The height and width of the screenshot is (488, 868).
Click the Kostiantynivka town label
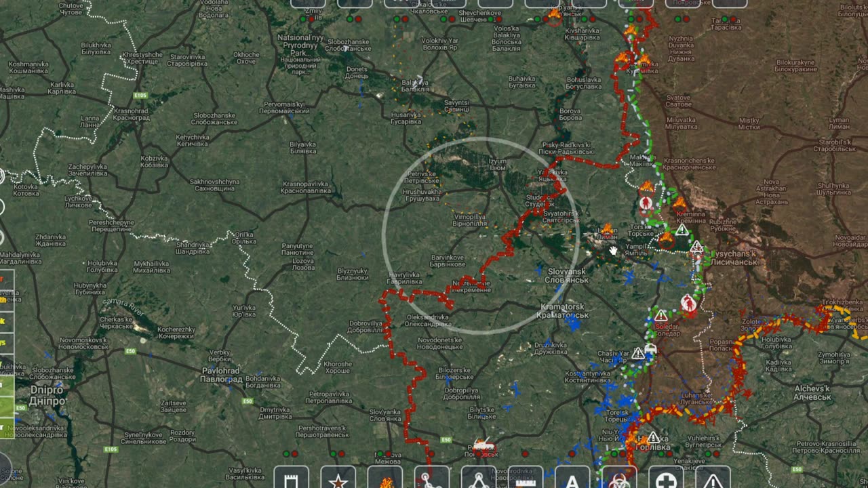(589, 377)
